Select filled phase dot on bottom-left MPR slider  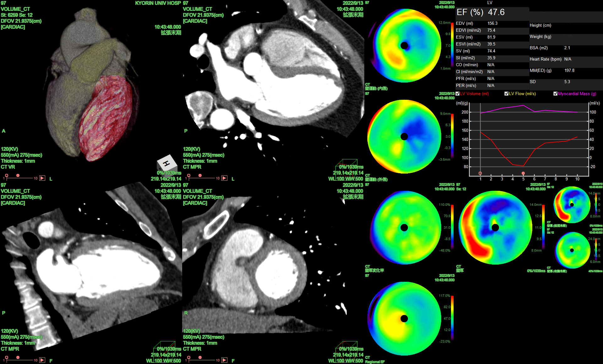tap(18, 357)
